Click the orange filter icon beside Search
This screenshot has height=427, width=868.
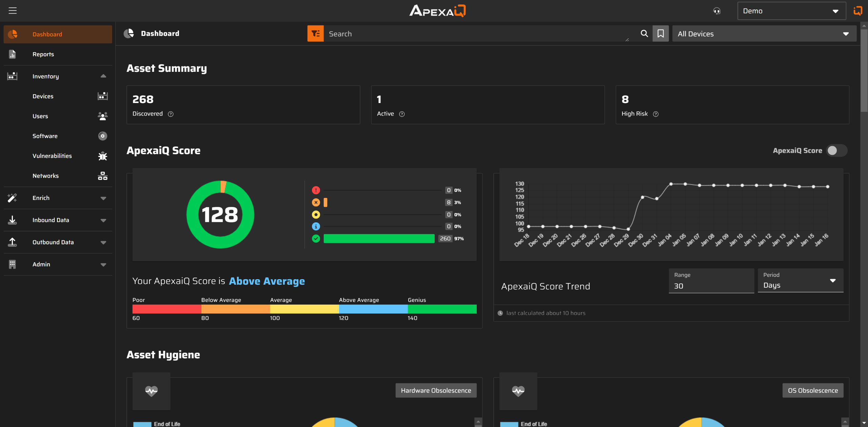click(x=315, y=34)
